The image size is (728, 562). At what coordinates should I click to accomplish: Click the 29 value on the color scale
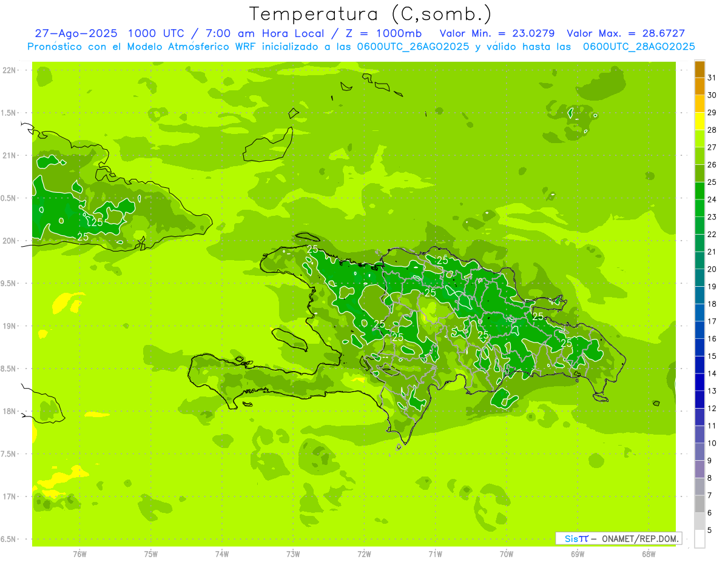pyautogui.click(x=712, y=112)
